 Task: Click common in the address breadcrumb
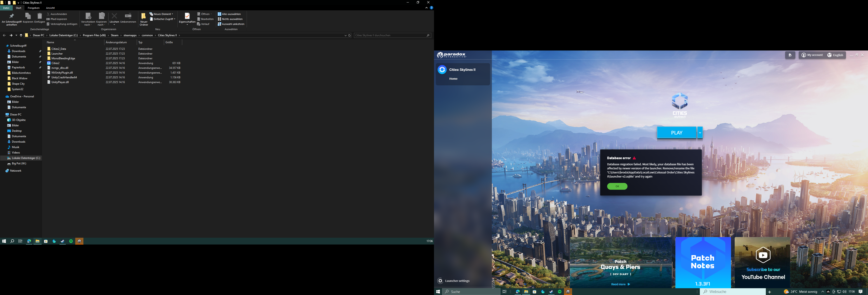click(x=147, y=35)
